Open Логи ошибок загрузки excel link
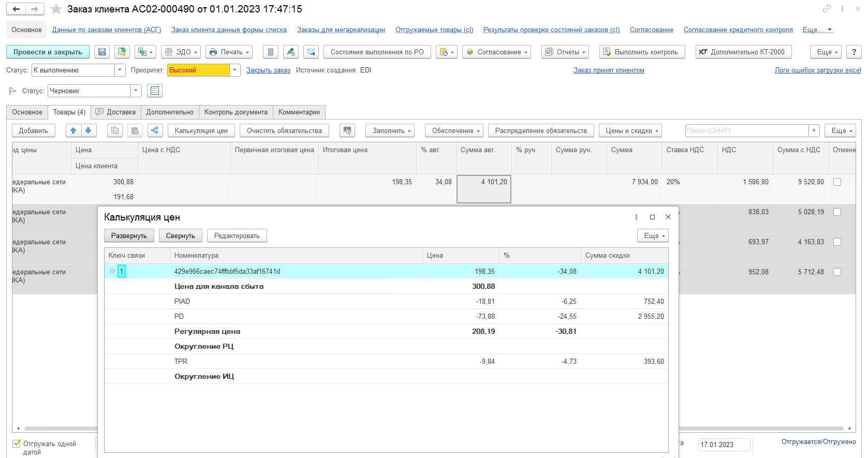868x458 pixels. click(x=818, y=70)
